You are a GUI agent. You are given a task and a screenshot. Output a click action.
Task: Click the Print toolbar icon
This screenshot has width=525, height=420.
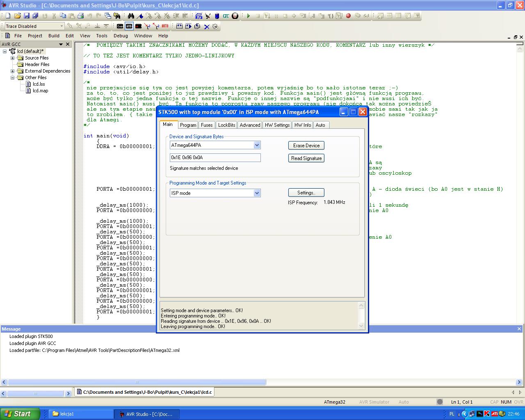pyautogui.click(x=81, y=16)
